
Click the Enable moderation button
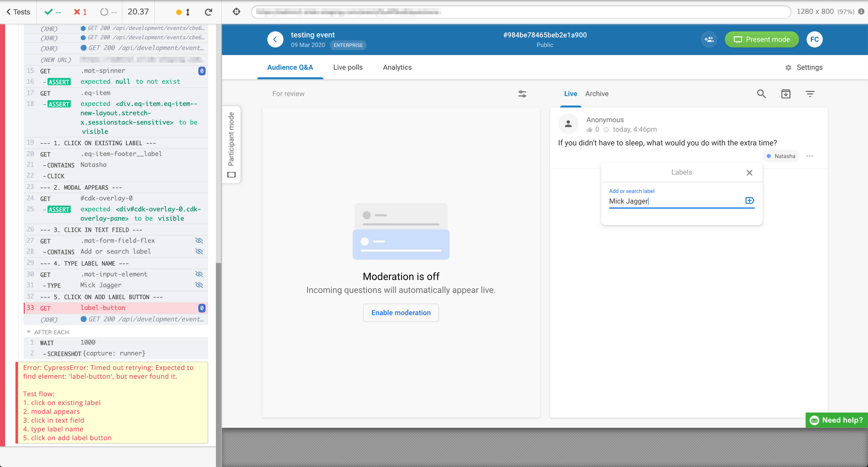tap(401, 312)
